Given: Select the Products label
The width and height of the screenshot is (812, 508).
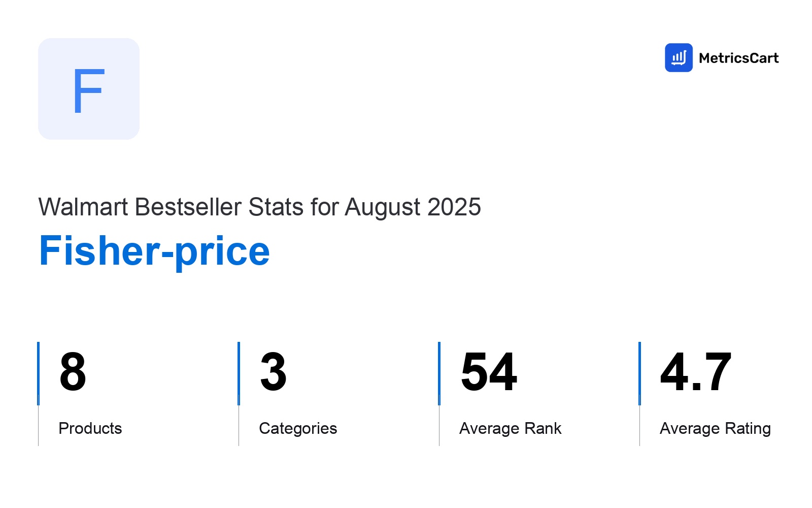Looking at the screenshot, I should [90, 428].
